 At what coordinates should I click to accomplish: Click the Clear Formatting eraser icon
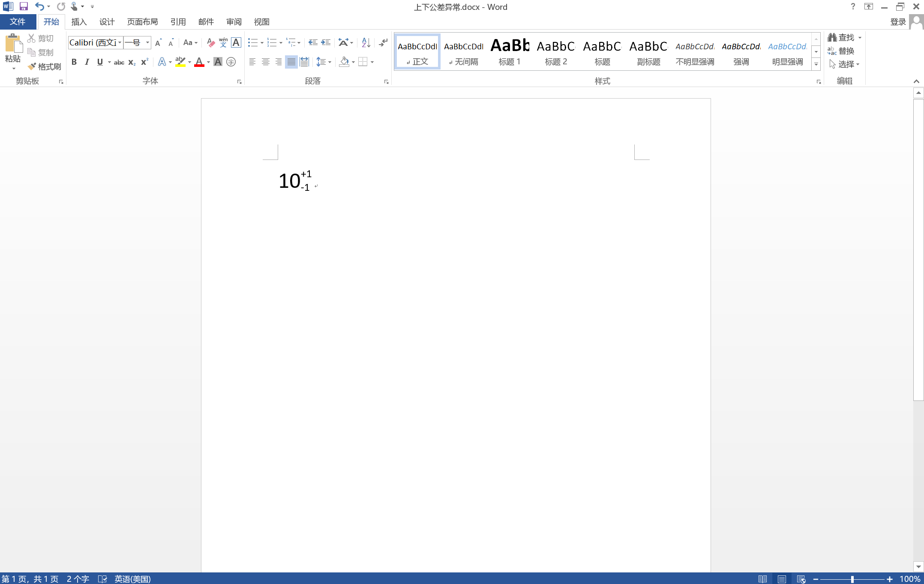coord(210,42)
